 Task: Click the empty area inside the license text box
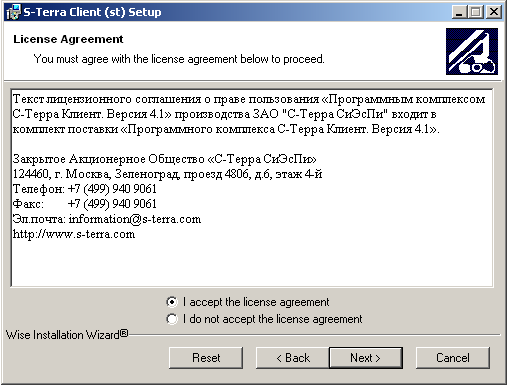252,263
